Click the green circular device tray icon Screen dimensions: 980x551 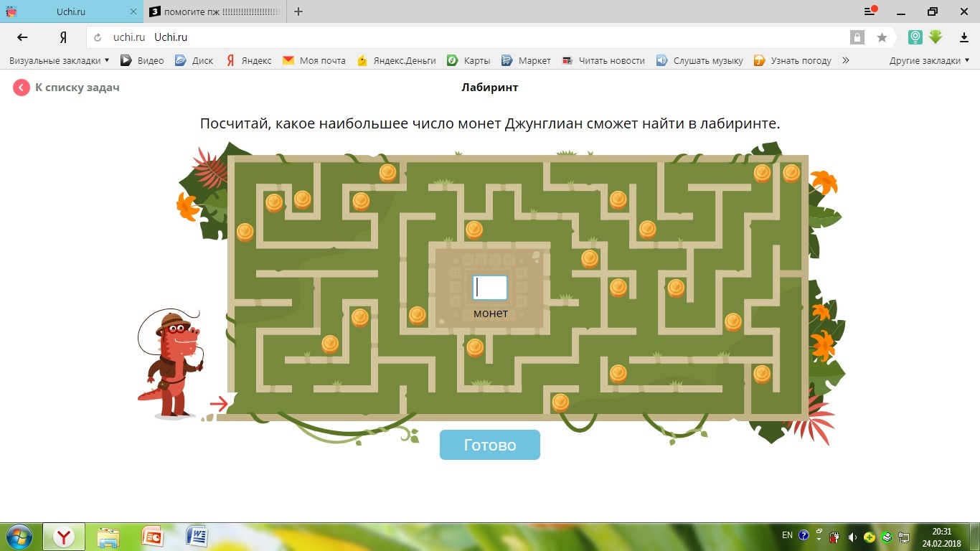pyautogui.click(x=887, y=537)
